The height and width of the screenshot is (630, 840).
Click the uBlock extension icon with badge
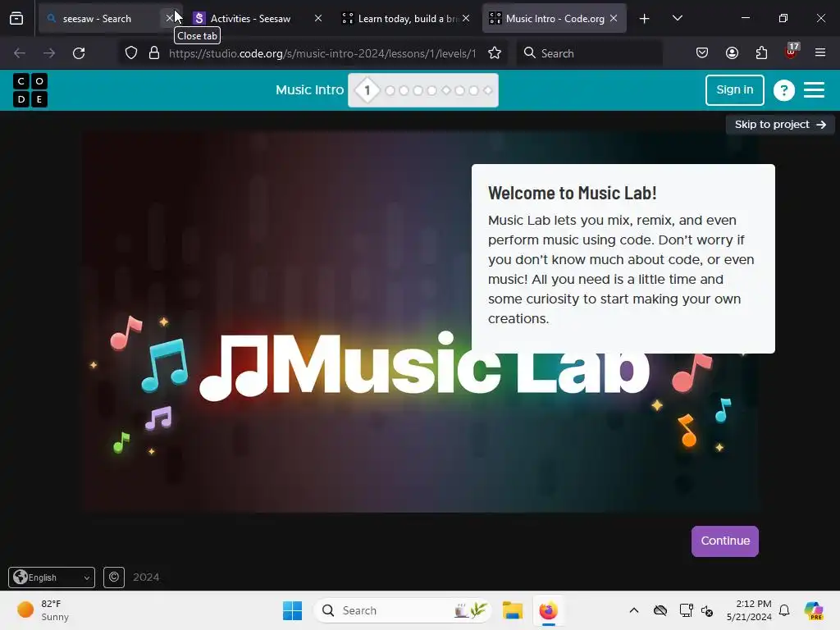click(792, 52)
